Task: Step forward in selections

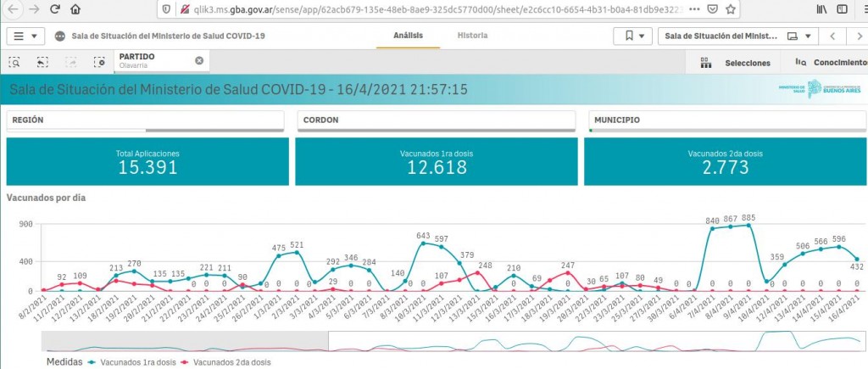Action: pos(71,62)
